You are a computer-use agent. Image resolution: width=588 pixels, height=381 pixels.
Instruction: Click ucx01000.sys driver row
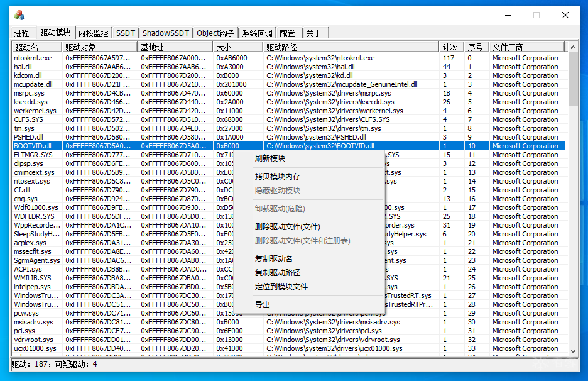288,349
